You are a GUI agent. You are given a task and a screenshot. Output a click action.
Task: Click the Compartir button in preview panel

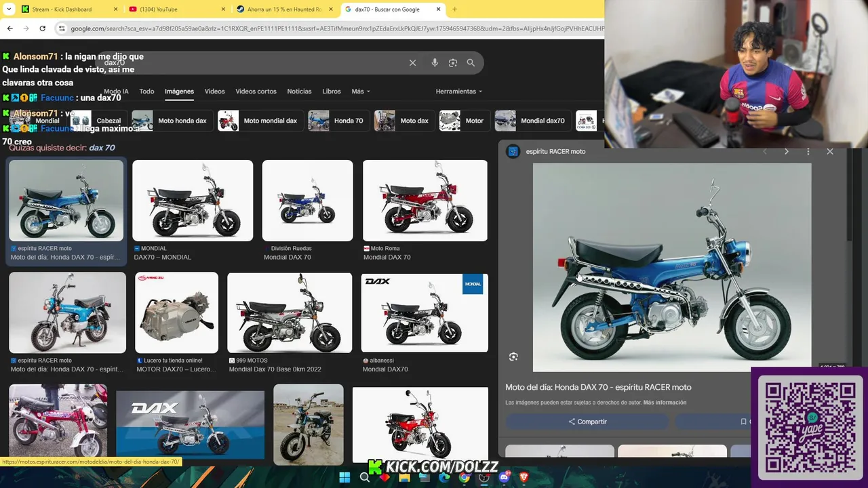587,422
